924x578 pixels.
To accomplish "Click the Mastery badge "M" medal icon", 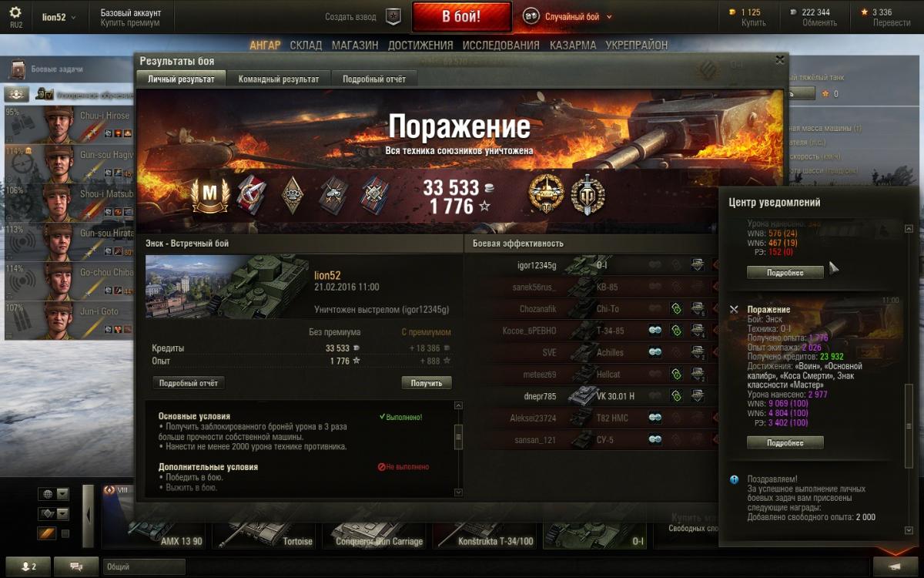I will click(206, 194).
